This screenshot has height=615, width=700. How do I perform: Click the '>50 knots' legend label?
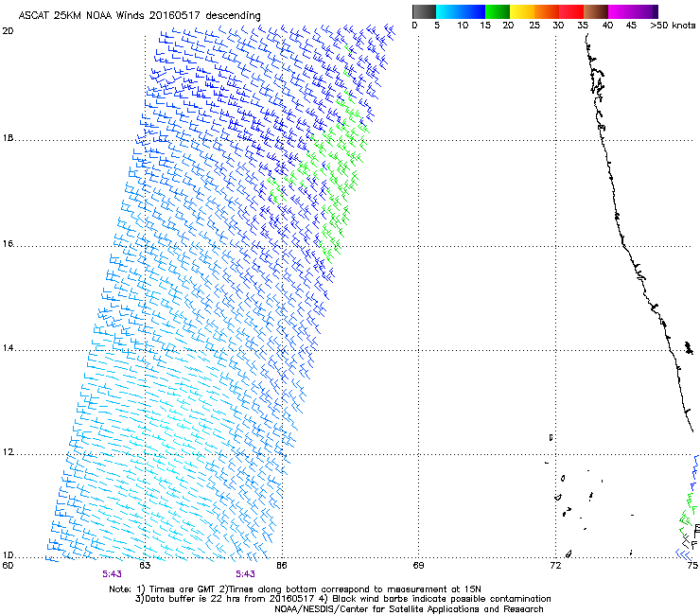(673, 26)
